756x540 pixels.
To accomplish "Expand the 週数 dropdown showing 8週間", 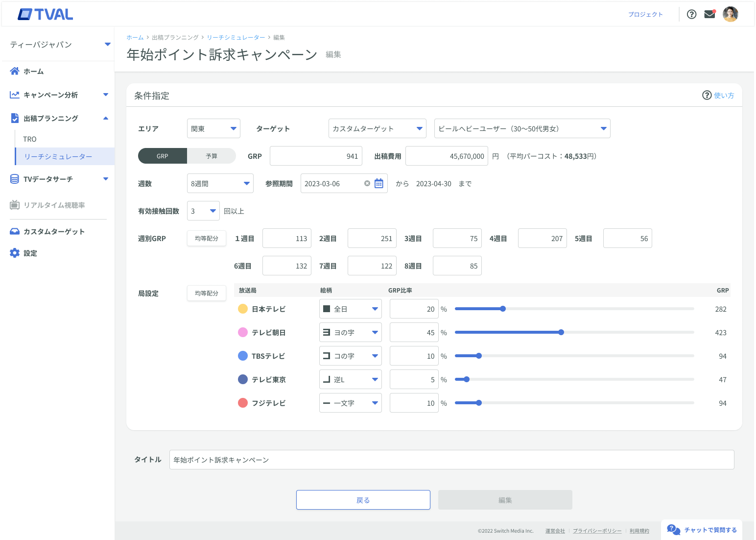I will tap(220, 183).
